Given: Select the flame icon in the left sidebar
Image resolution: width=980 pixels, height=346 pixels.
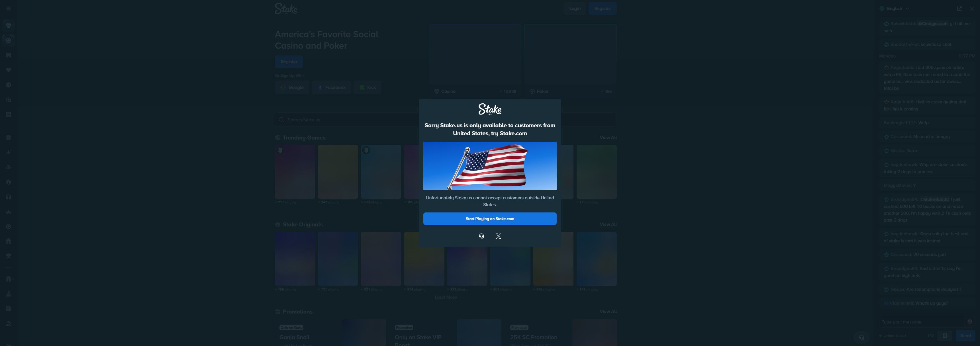Looking at the screenshot, I should tap(8, 182).
